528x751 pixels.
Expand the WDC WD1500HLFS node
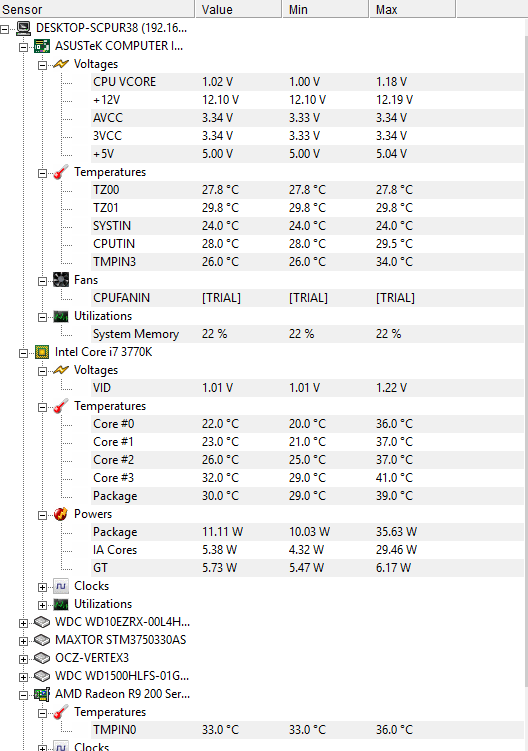click(23, 678)
